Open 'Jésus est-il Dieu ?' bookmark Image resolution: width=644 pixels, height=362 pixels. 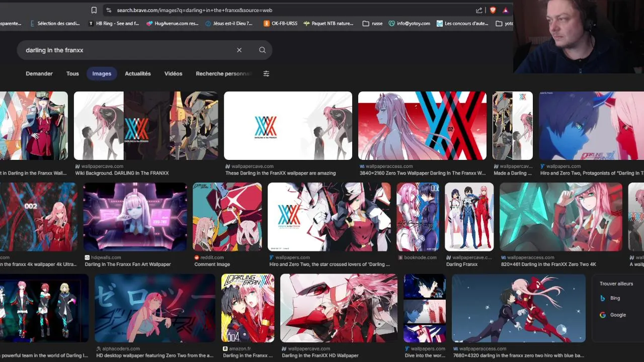click(229, 24)
